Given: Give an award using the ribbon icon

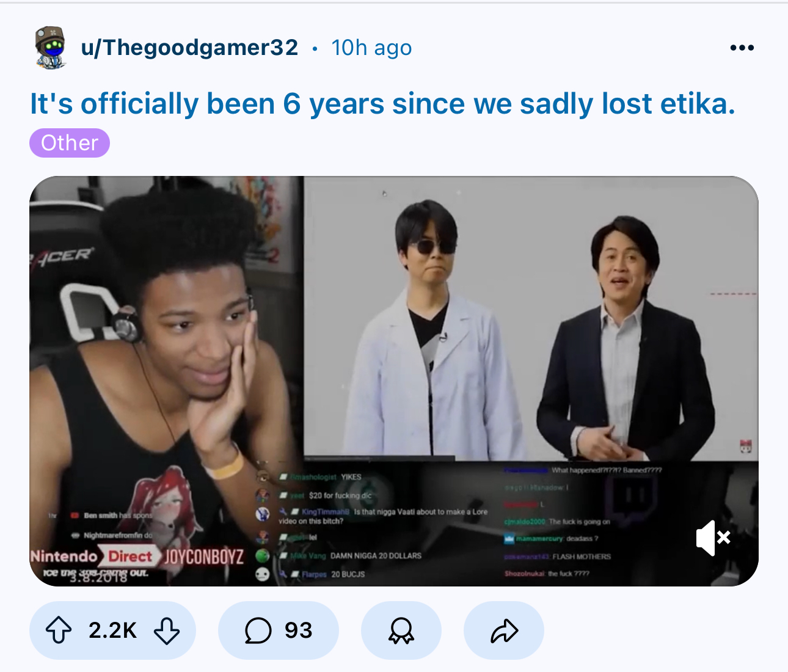Looking at the screenshot, I should tap(401, 630).
